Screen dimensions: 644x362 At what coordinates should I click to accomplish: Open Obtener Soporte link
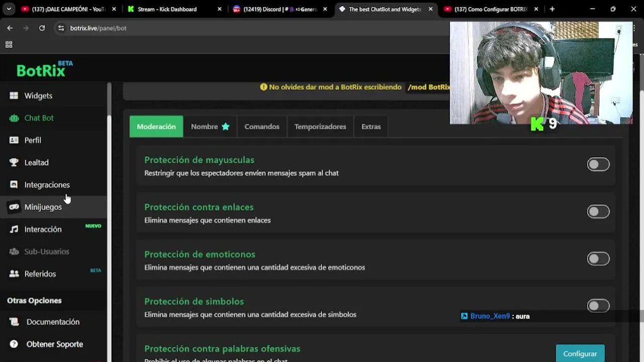[x=55, y=344]
